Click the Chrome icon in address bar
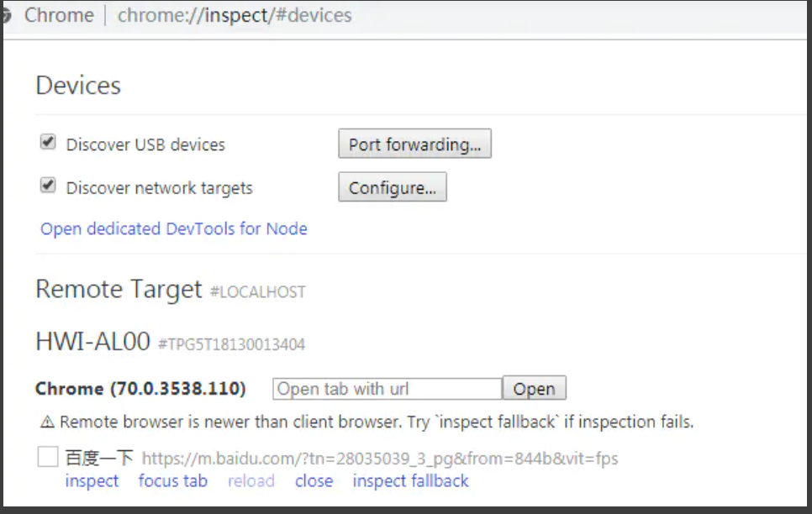 (x=6, y=15)
